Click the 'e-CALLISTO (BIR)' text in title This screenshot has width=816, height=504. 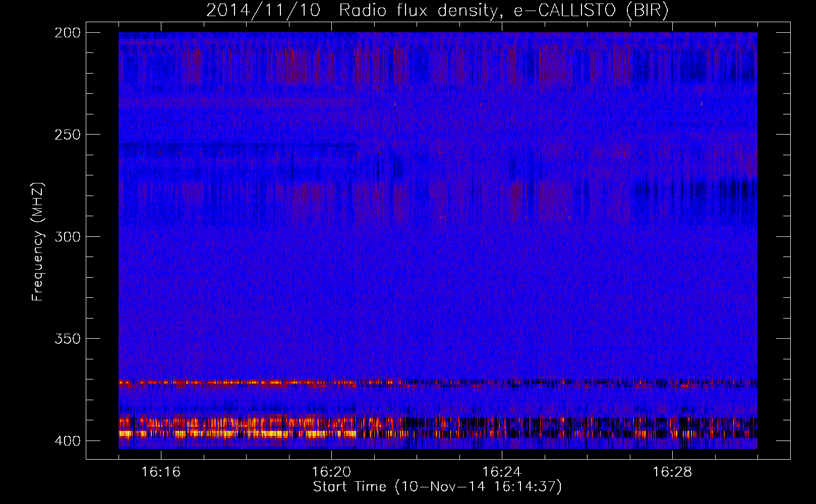coord(591,11)
